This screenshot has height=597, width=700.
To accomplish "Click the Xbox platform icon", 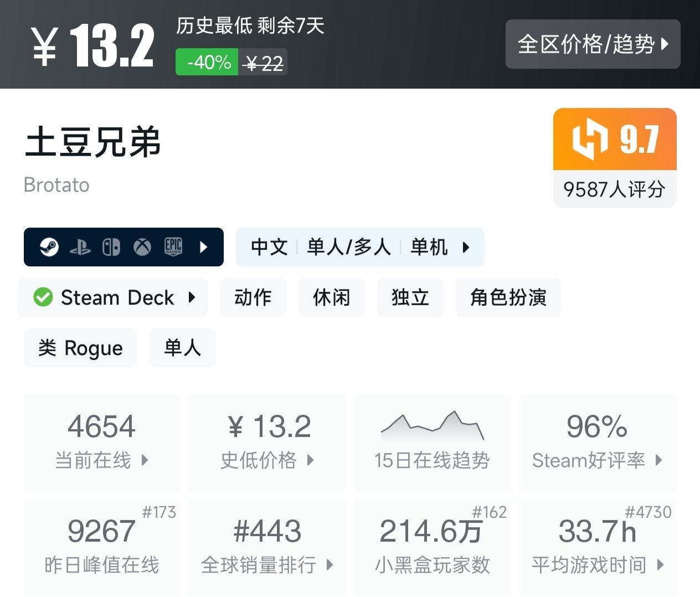I will pyautogui.click(x=142, y=247).
